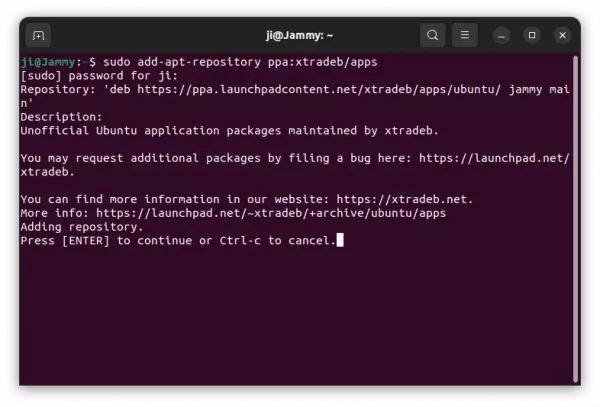The height and width of the screenshot is (407, 600).
Task: Open a new terminal tab
Action: [x=38, y=36]
